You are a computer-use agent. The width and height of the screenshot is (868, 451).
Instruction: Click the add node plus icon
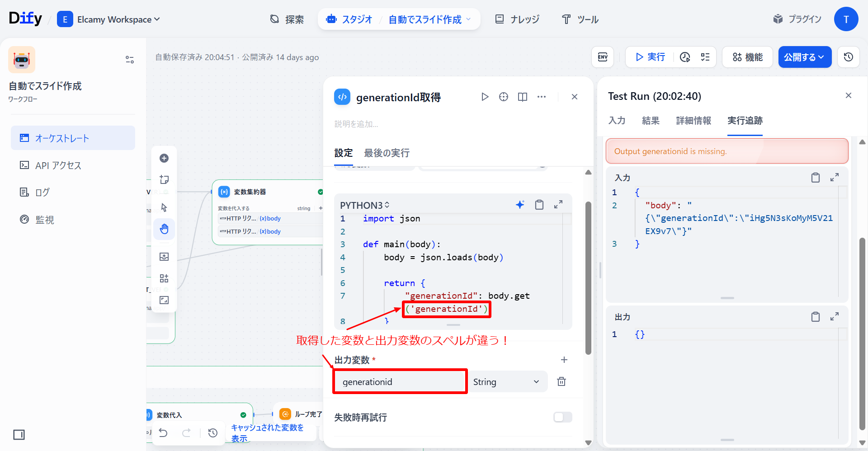(164, 158)
